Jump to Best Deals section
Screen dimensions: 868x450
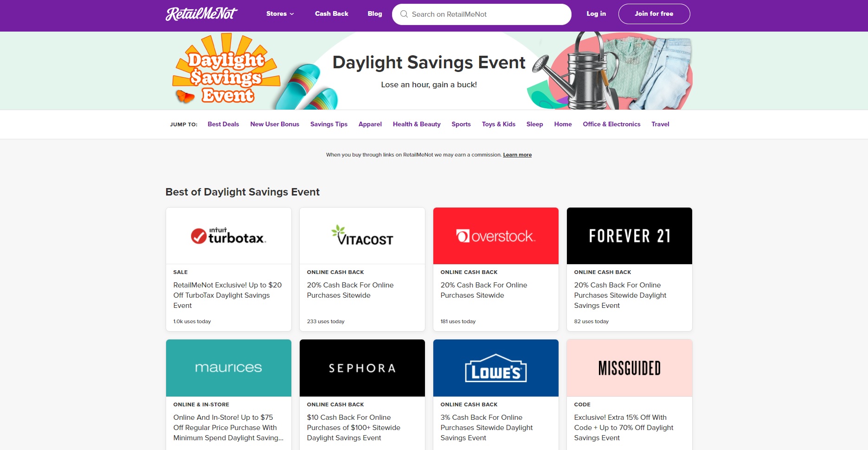click(x=223, y=124)
